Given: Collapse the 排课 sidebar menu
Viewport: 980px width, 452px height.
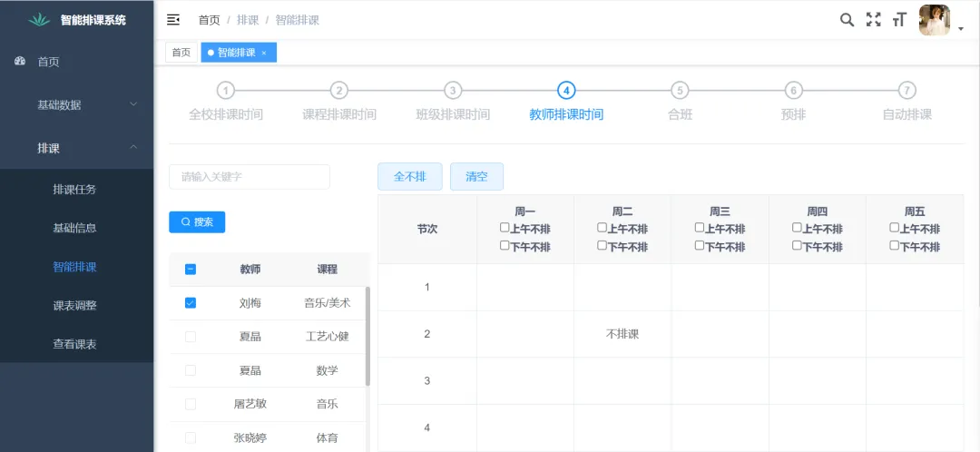Looking at the screenshot, I should [x=77, y=148].
